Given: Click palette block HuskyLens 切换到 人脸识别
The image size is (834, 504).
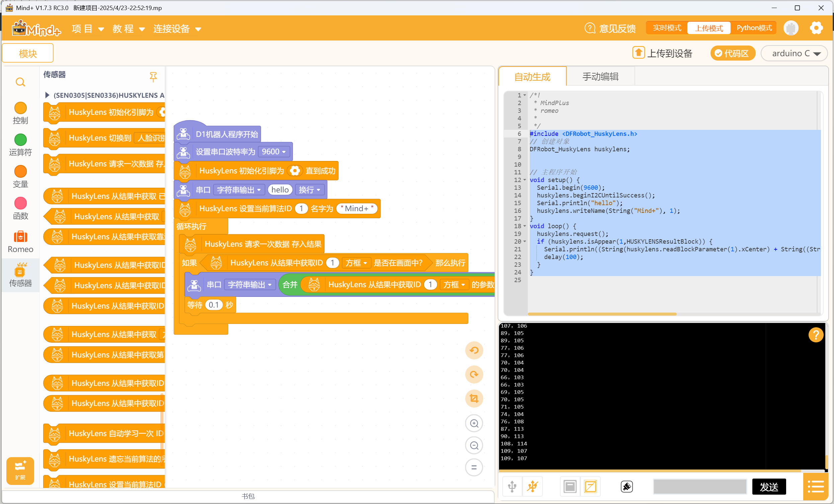Looking at the screenshot, I should pyautogui.click(x=104, y=138).
